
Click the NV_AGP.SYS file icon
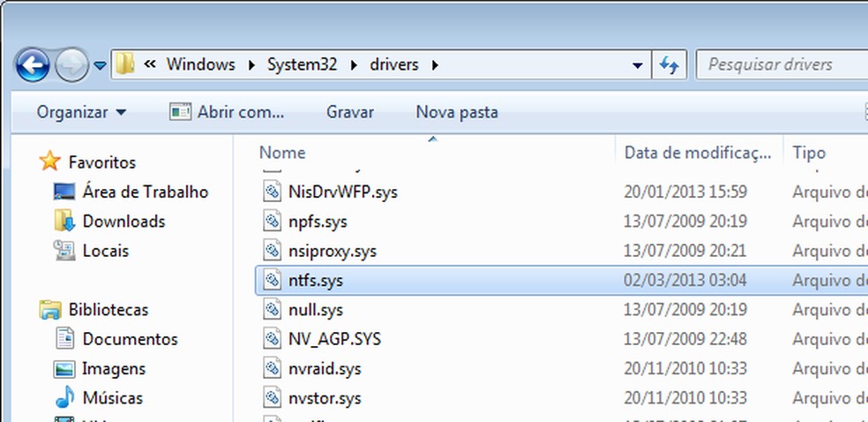(272, 338)
